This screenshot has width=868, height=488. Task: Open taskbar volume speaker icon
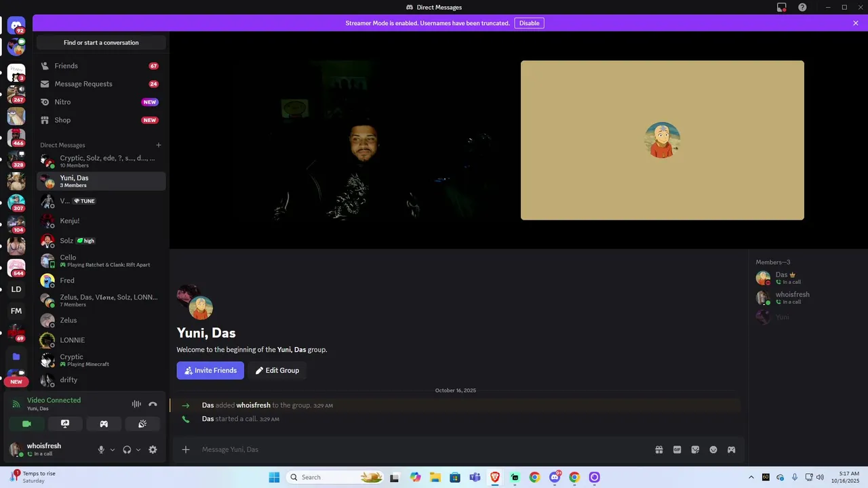821,477
